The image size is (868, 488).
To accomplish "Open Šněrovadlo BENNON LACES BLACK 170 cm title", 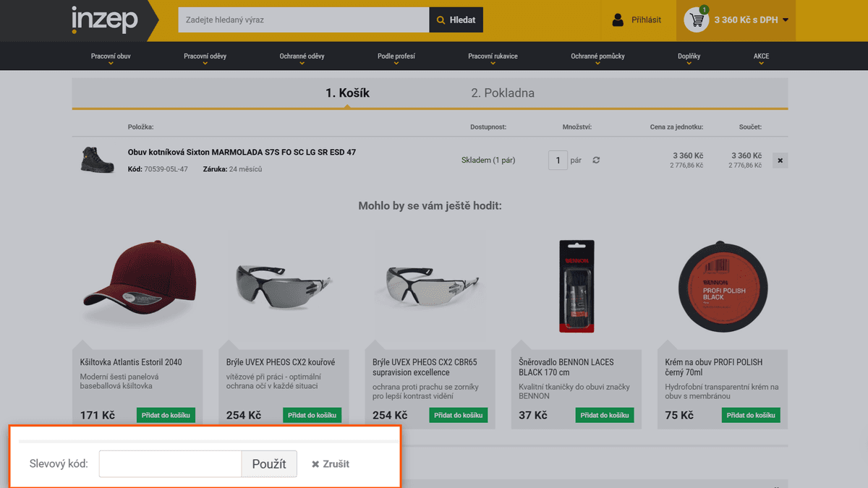I will (x=566, y=367).
